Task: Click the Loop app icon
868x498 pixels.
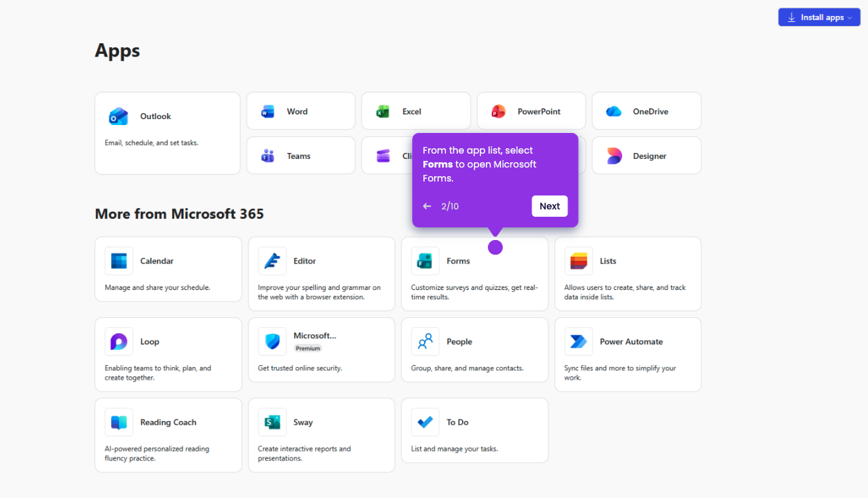Action: point(119,342)
